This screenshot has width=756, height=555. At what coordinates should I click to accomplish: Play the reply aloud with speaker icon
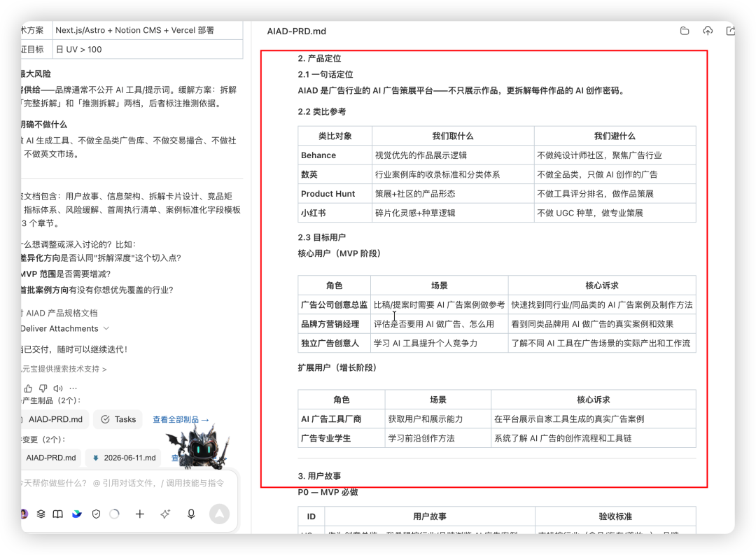click(x=58, y=388)
